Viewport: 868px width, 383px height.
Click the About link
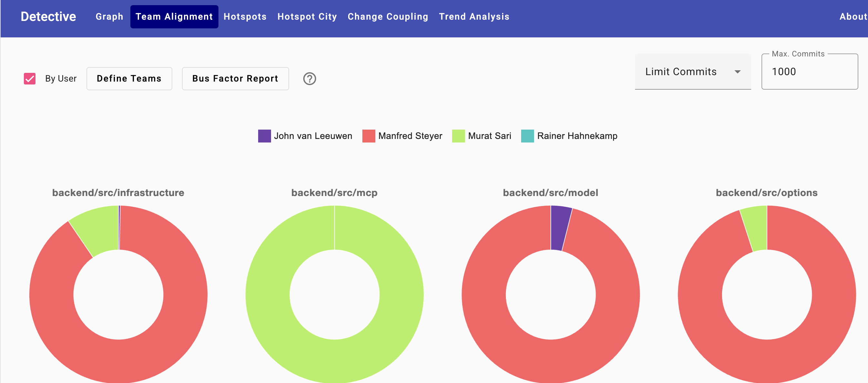[x=853, y=16]
